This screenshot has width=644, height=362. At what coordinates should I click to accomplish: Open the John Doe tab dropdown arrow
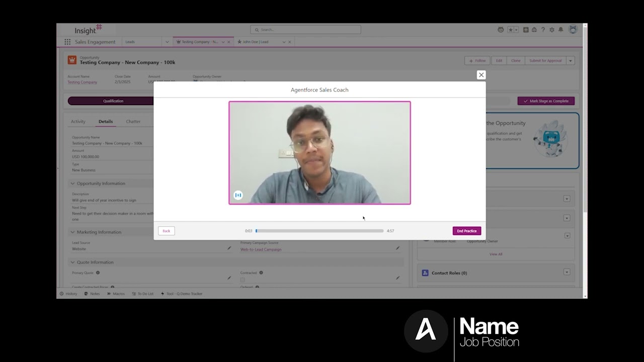(284, 42)
